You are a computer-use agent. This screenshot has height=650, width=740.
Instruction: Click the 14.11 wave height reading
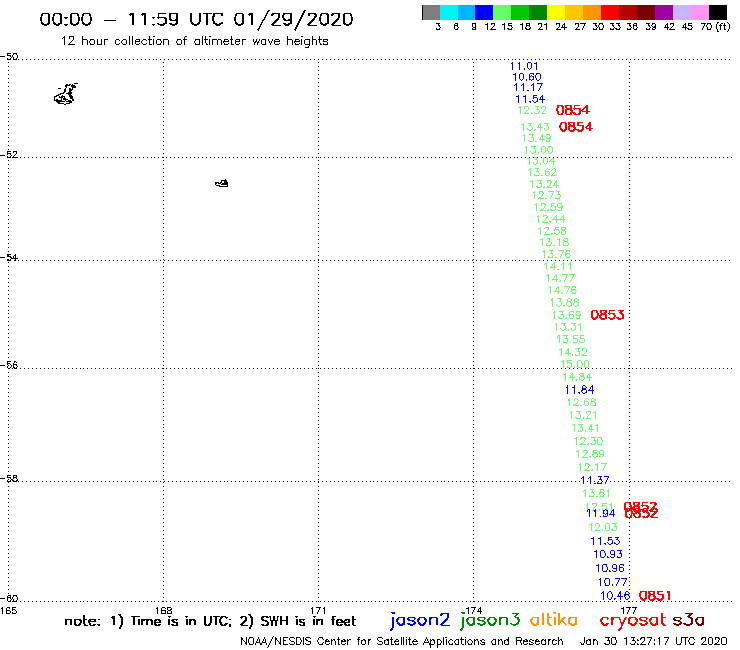(x=558, y=266)
